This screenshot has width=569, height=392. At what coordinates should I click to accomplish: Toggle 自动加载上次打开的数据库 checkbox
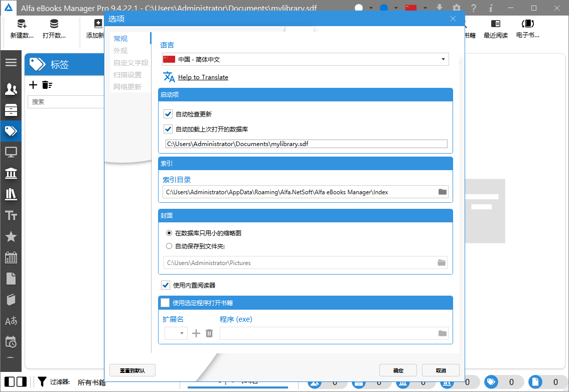pos(168,129)
